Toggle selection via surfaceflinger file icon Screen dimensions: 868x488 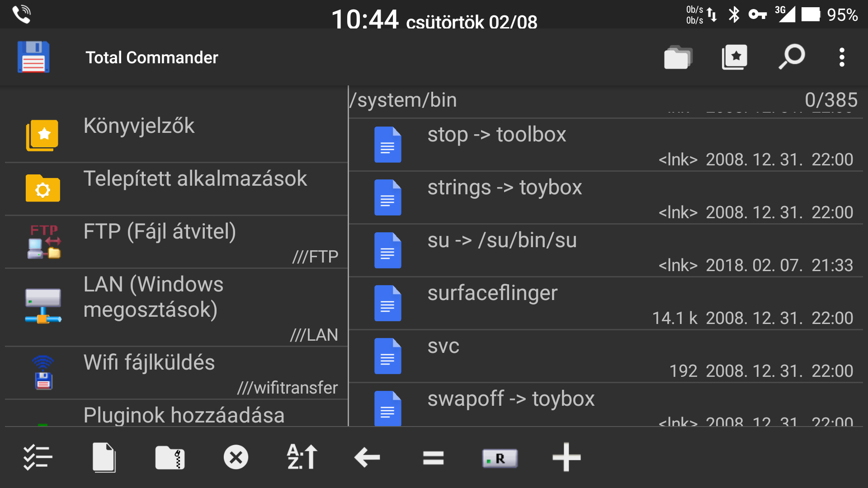(387, 303)
